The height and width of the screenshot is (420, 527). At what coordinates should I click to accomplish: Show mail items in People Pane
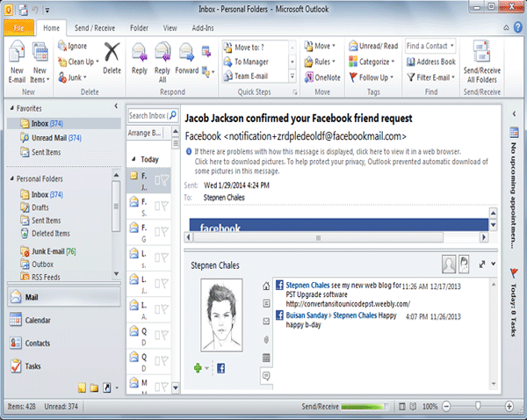point(266,321)
